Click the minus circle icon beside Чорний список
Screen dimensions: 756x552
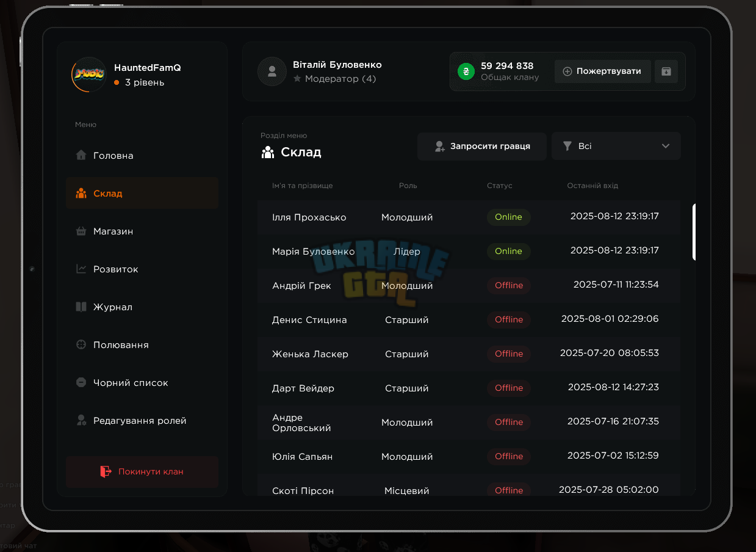coord(81,382)
